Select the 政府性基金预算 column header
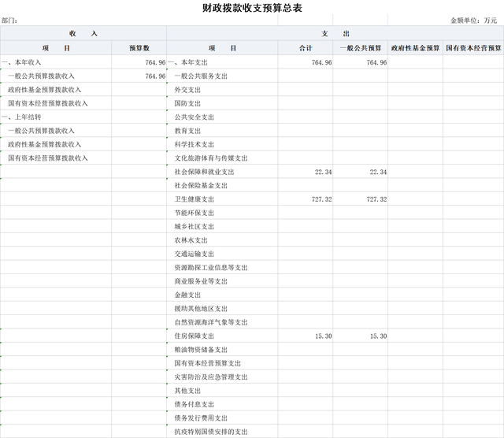This screenshot has width=504, height=438. point(415,48)
